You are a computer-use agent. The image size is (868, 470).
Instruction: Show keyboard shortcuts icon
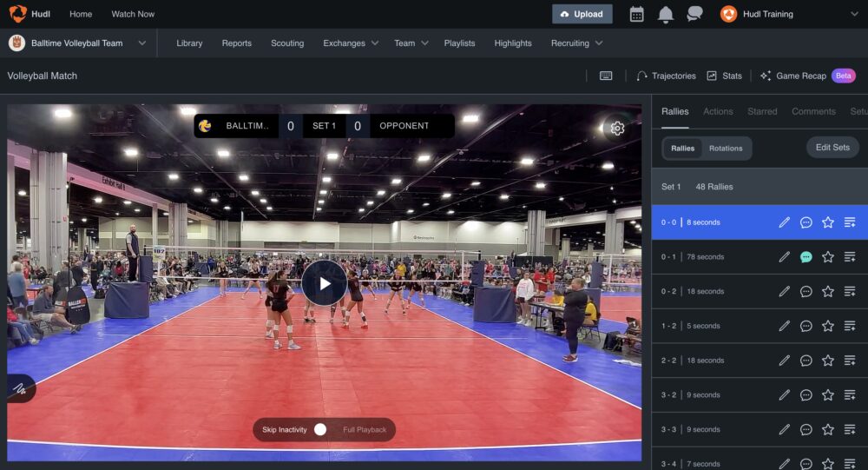[606, 76]
